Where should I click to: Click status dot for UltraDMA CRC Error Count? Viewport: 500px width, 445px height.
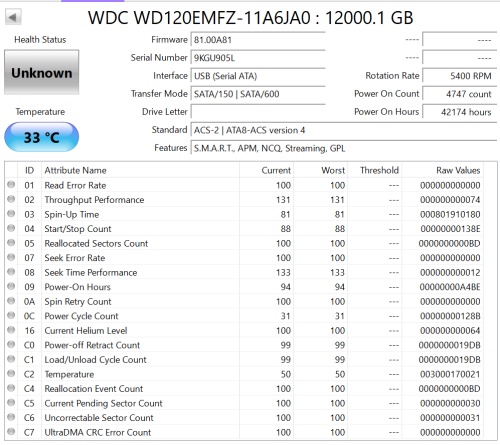click(11, 432)
